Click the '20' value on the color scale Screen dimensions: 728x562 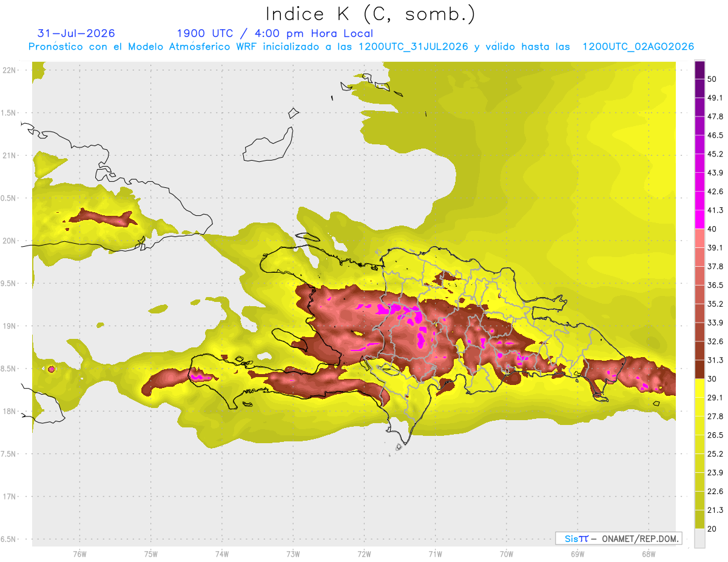(x=713, y=529)
